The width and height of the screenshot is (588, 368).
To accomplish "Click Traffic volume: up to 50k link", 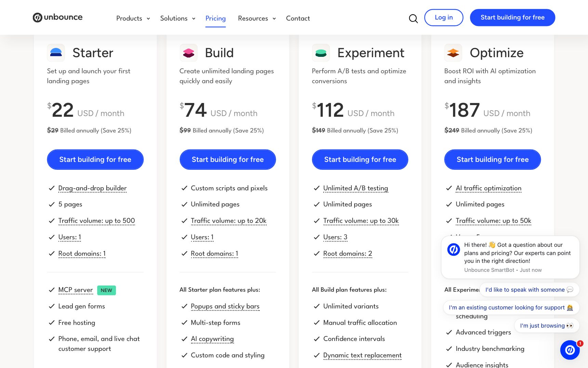I will pos(494,221).
